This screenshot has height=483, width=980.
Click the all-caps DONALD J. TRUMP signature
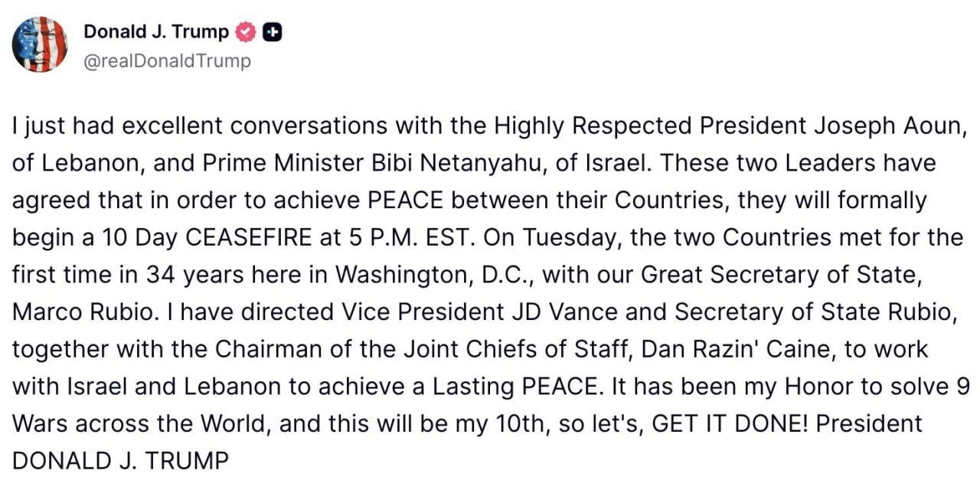120,461
